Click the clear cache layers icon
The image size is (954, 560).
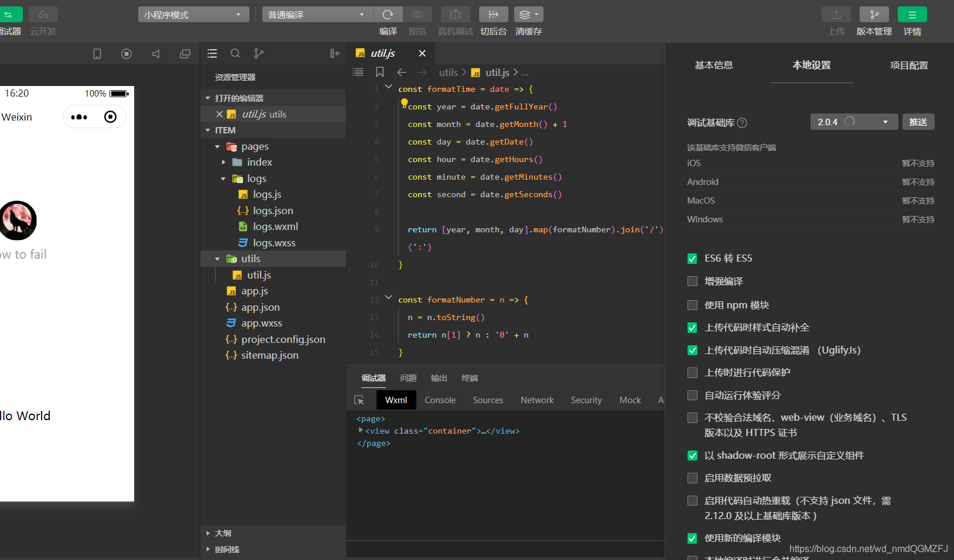point(528,15)
